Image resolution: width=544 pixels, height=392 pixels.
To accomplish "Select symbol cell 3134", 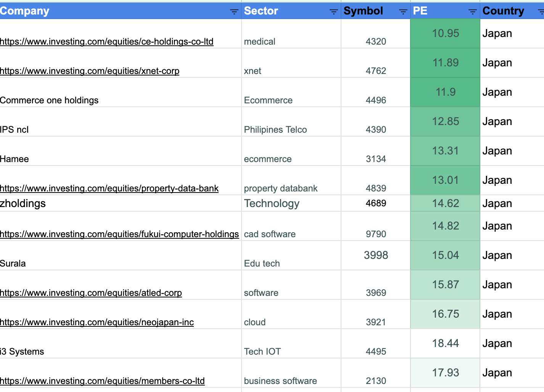I will click(x=376, y=151).
